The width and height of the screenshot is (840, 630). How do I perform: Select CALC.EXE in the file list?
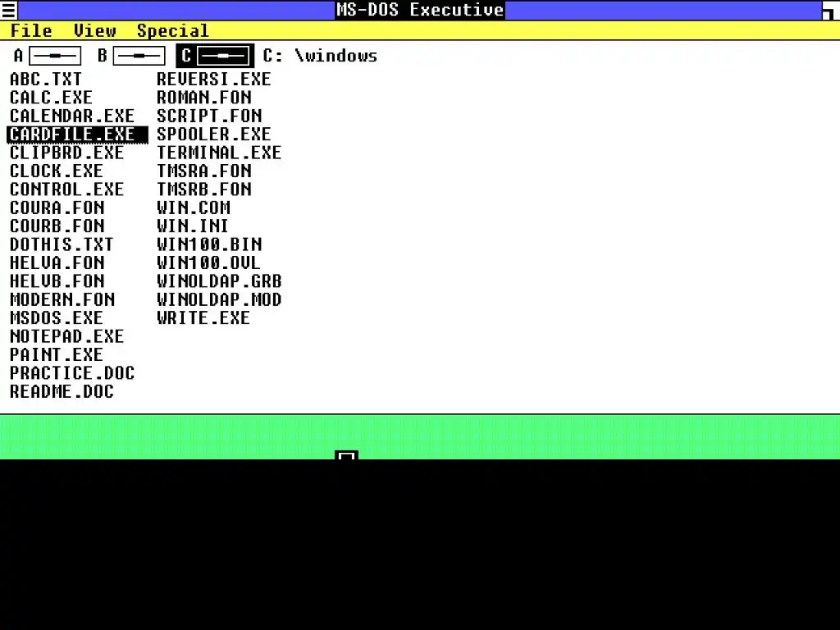pyautogui.click(x=51, y=98)
